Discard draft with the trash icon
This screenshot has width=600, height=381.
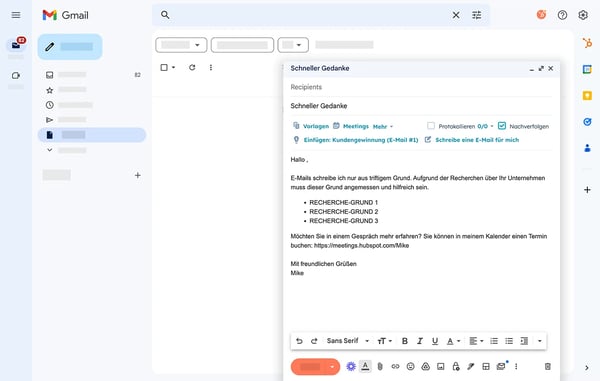(548, 366)
